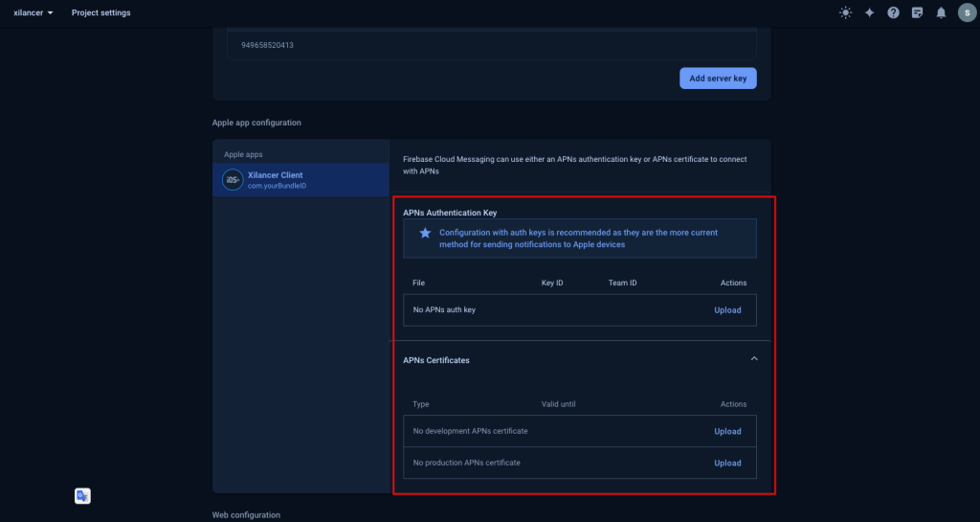Click the 'APNs Authentication Key' heading
This screenshot has width=980, height=522.
[450, 213]
